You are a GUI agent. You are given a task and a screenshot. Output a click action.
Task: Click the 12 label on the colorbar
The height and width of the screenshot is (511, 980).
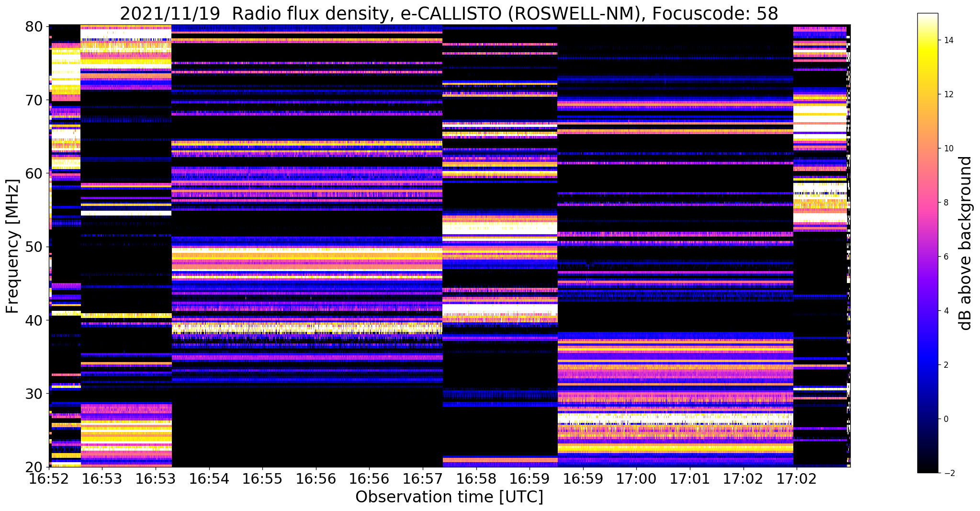pos(948,94)
